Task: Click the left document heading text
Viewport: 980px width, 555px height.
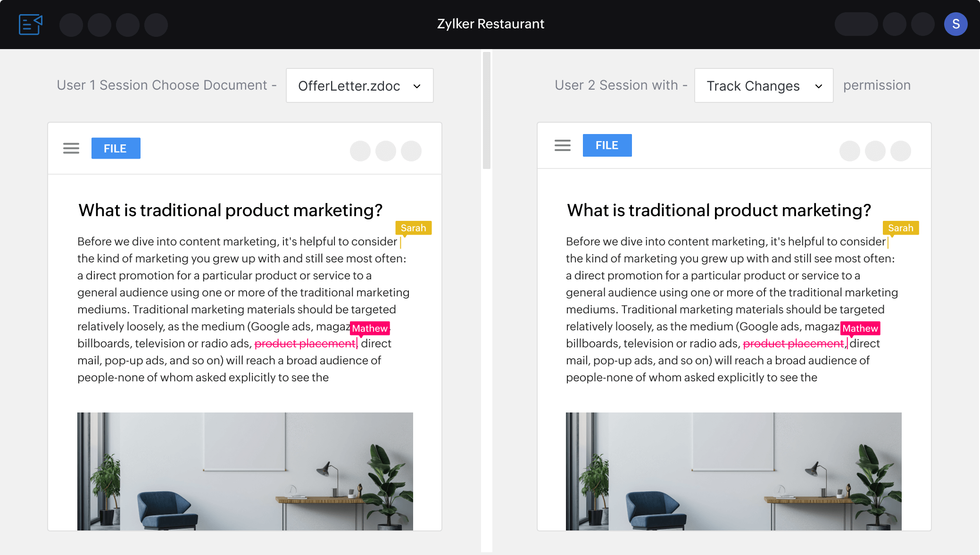Action: 230,210
